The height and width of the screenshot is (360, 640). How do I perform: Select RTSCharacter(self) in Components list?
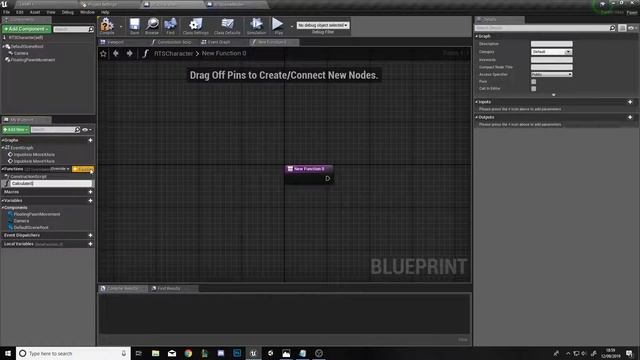coord(26,38)
